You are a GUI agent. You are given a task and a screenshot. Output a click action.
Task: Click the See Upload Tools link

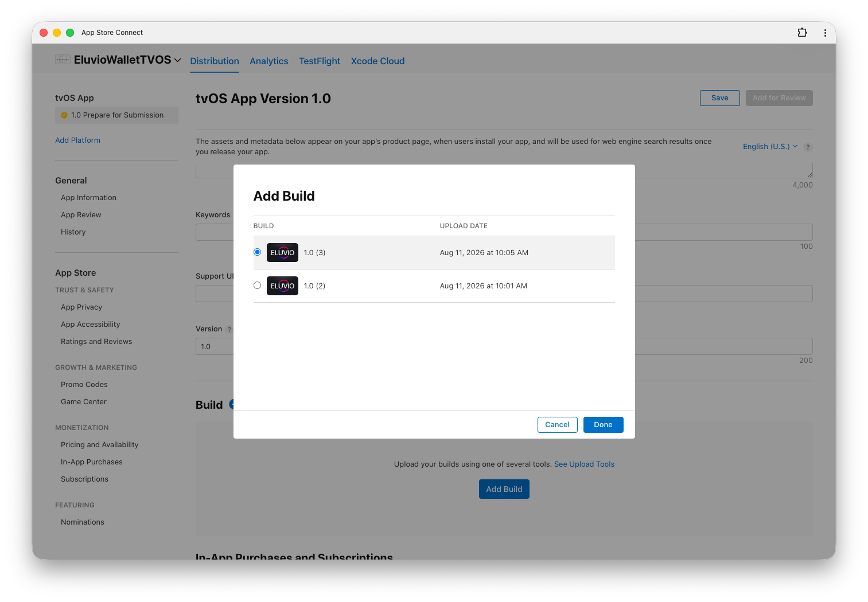pos(584,464)
